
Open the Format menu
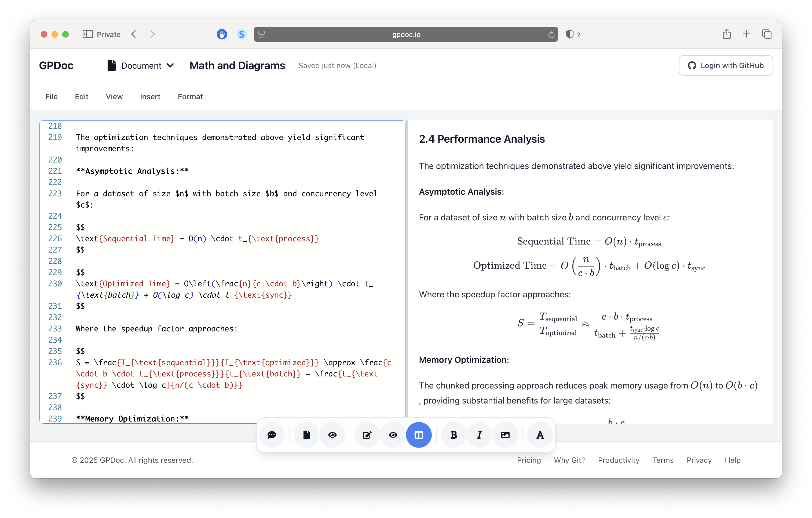[190, 97]
